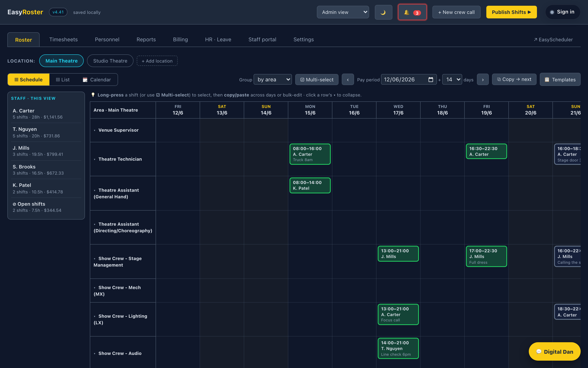Open notifications bell with 3 alerts
The image size is (588, 368).
coord(412,12)
